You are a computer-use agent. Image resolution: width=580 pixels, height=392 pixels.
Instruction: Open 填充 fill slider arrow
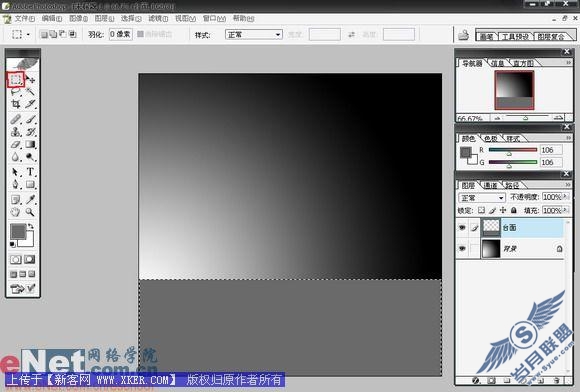click(x=565, y=210)
